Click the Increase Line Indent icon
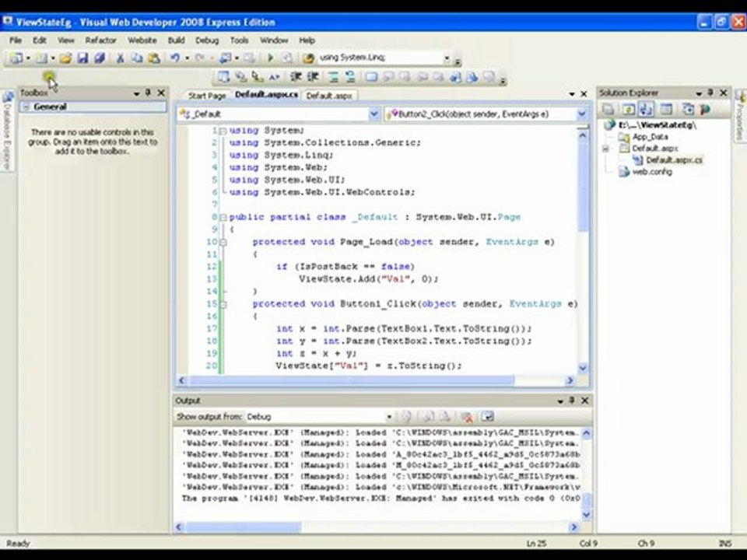 click(x=313, y=77)
